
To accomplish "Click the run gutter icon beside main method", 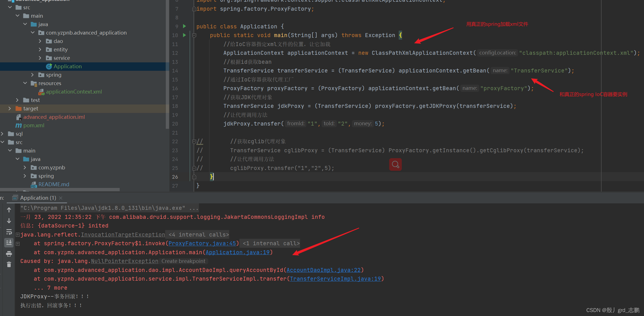I will click(x=184, y=35).
